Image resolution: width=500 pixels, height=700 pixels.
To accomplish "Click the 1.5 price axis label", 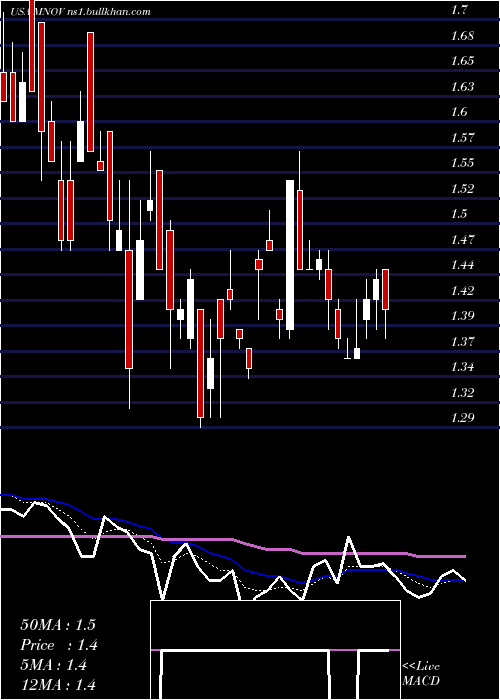I will (460, 214).
